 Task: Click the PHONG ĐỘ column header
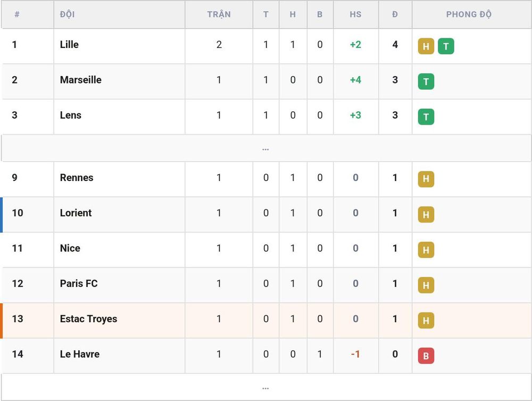pyautogui.click(x=469, y=14)
